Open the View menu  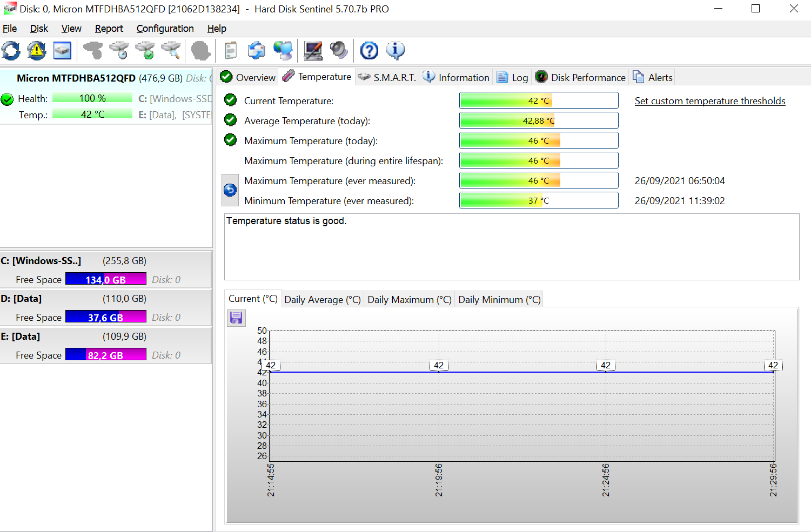click(x=71, y=29)
